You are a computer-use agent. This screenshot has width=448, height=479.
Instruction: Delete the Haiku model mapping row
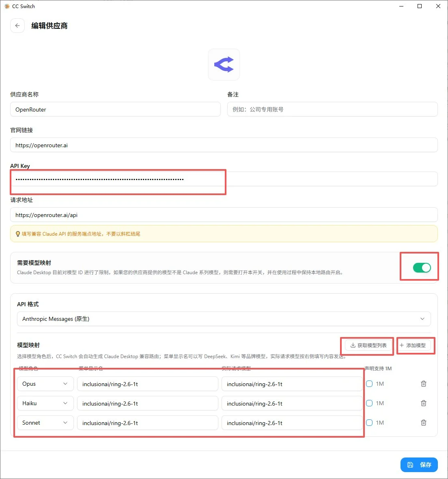click(424, 403)
